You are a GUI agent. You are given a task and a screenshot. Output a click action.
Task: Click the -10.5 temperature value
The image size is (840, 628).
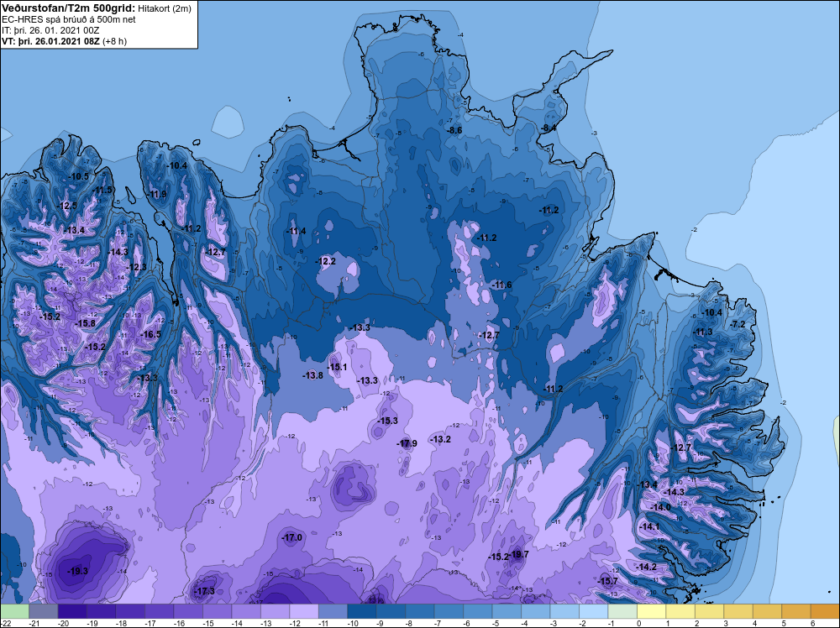pos(79,176)
